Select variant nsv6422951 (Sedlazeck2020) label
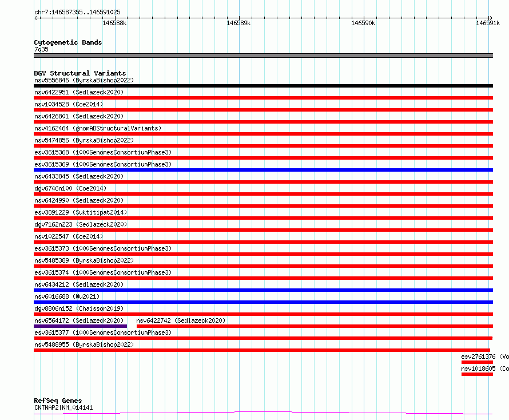 (x=79, y=92)
